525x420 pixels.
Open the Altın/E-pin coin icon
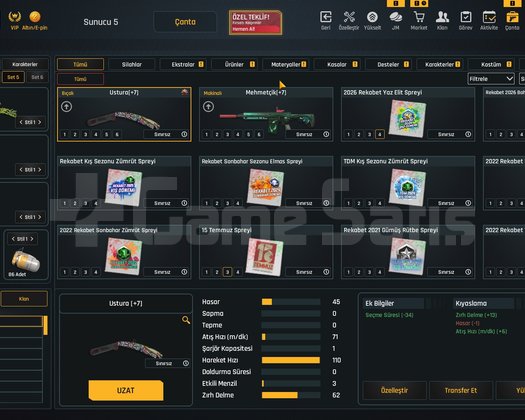coord(35,16)
